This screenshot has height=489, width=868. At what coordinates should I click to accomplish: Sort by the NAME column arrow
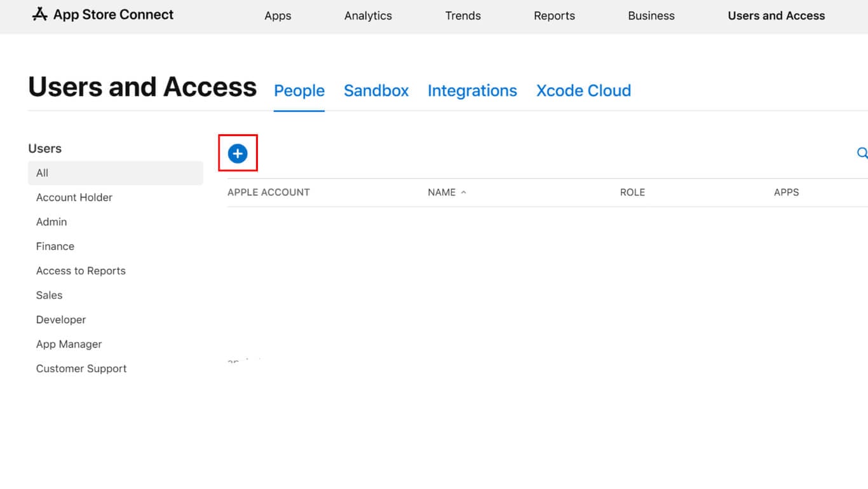[463, 192]
